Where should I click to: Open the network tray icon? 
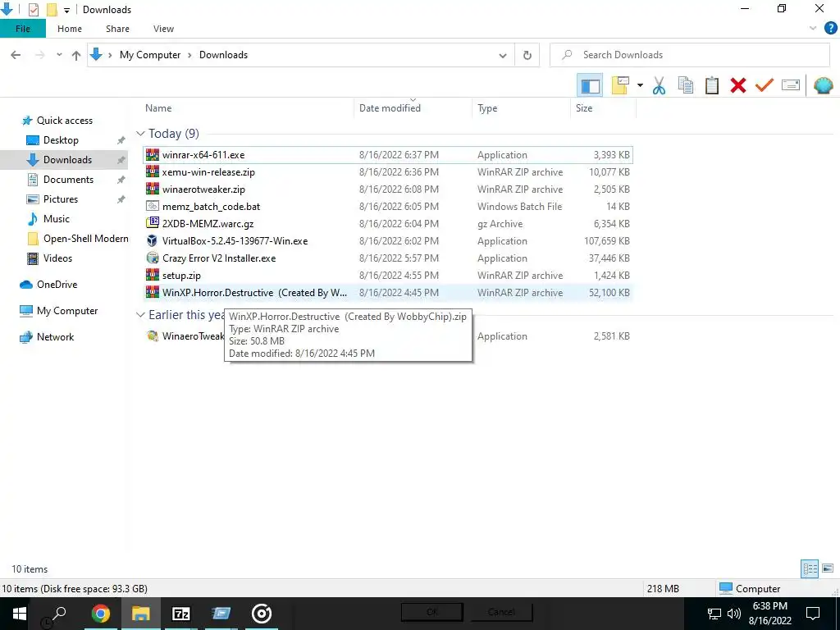[714, 614]
